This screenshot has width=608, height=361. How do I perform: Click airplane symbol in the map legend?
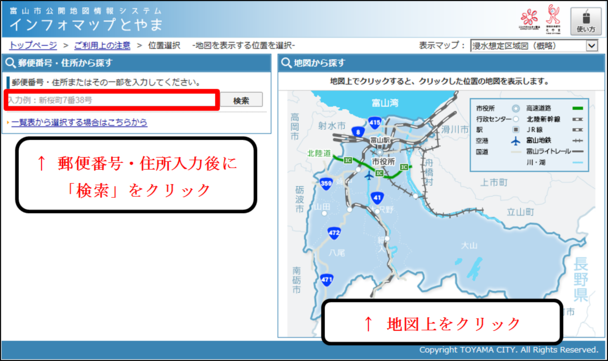(515, 141)
